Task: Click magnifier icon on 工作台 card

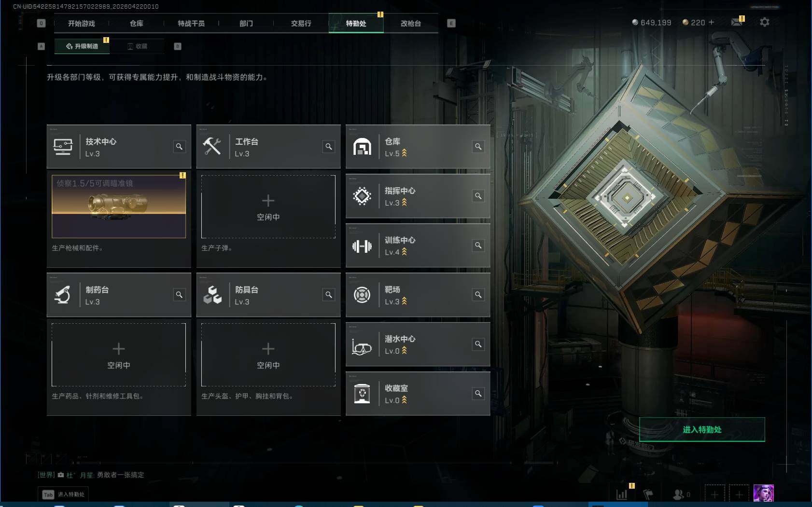Action: click(x=329, y=147)
